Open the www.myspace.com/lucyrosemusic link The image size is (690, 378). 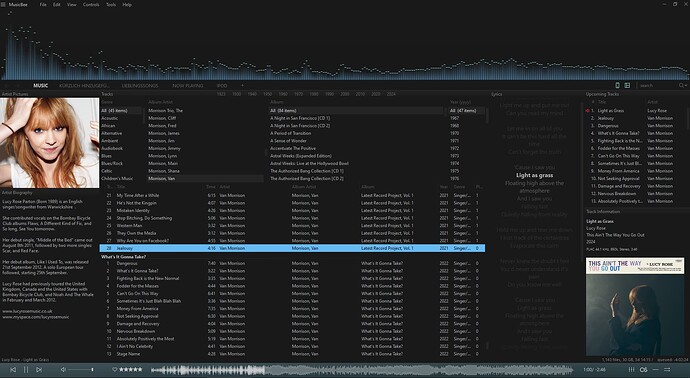(36, 317)
